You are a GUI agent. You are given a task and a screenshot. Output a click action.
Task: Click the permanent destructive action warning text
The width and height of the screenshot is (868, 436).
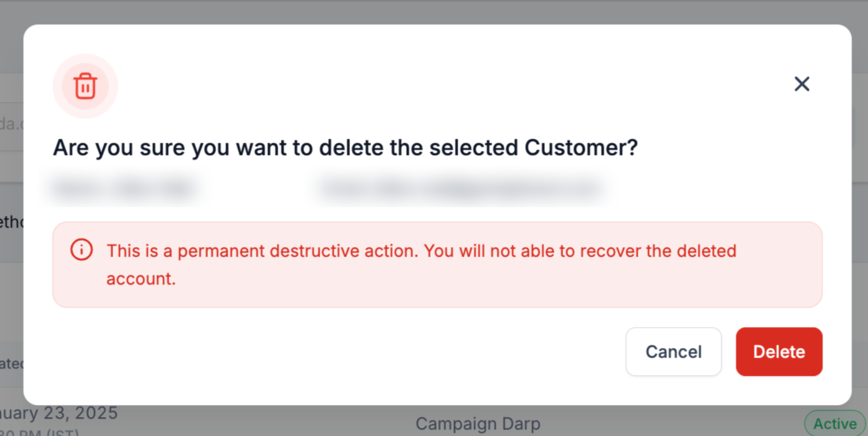(x=421, y=251)
